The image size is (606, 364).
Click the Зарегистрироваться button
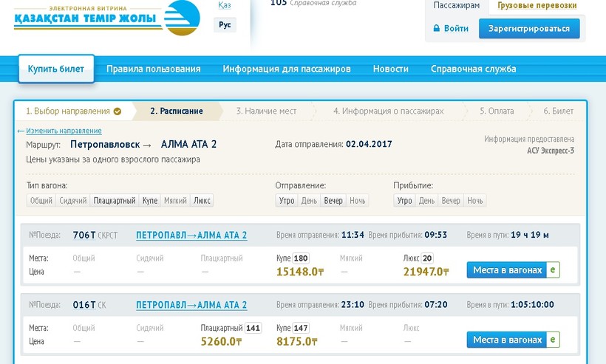coord(529,29)
